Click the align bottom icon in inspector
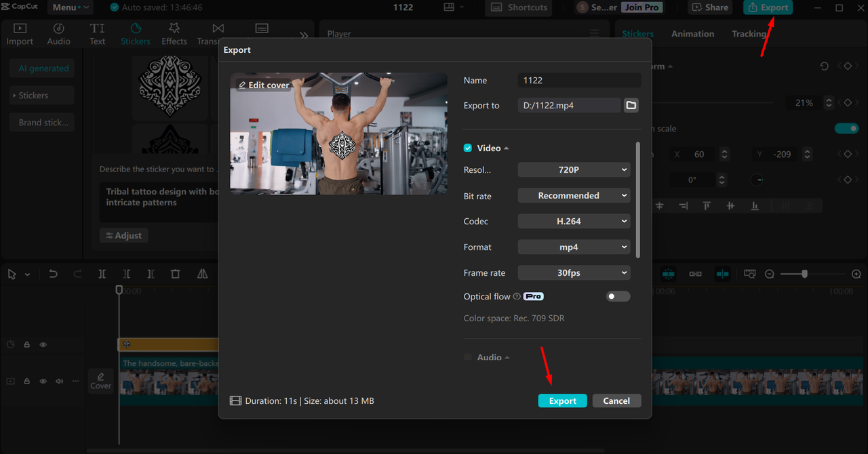 (754, 206)
